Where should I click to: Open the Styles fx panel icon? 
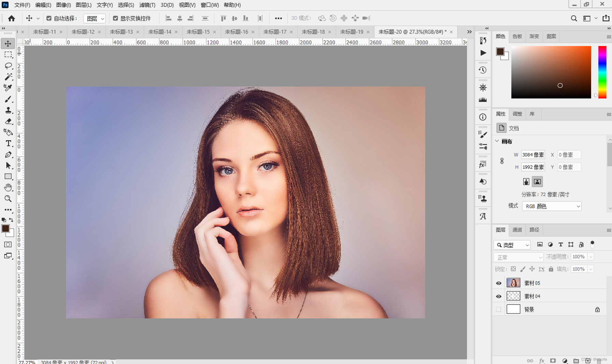483,165
